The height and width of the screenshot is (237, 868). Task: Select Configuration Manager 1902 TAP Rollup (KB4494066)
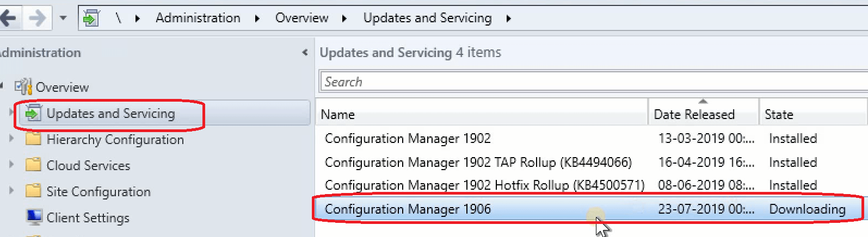[x=592, y=163]
